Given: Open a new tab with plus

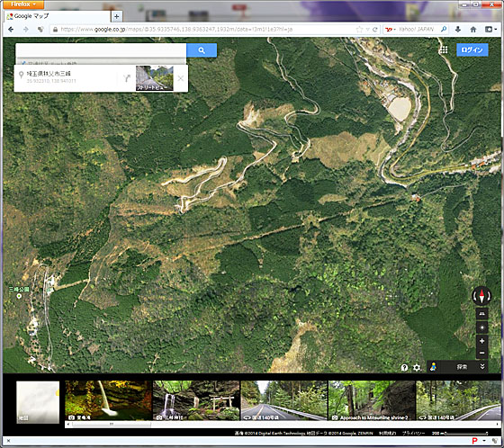Looking at the screenshot, I should 117,16.
